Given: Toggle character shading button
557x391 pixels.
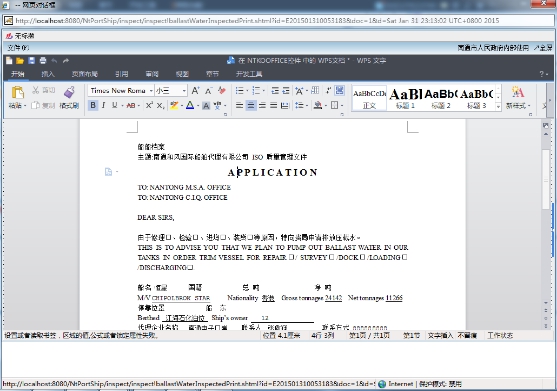Looking at the screenshot, I should (x=206, y=105).
